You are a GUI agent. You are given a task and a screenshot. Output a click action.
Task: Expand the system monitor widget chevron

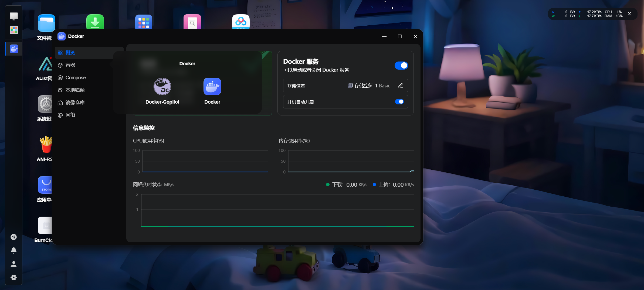(629, 14)
